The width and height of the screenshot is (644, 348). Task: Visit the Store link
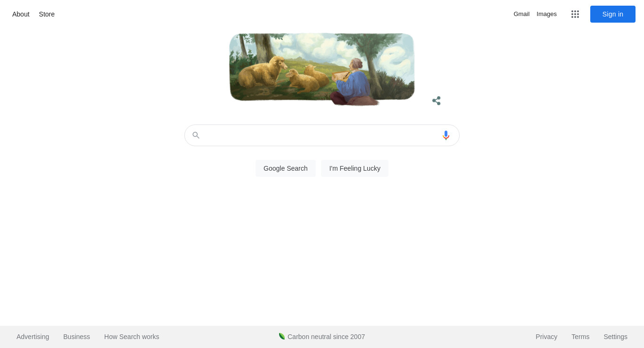tap(47, 14)
